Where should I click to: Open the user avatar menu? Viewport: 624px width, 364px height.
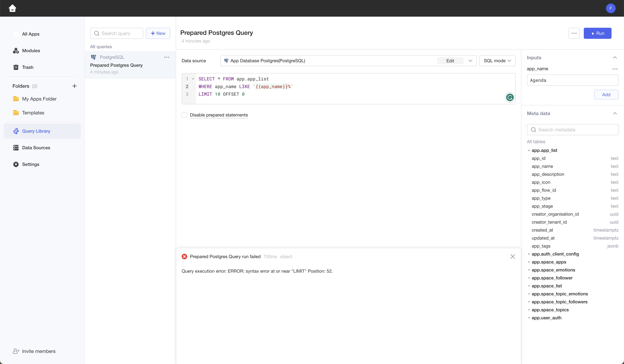[x=610, y=8]
